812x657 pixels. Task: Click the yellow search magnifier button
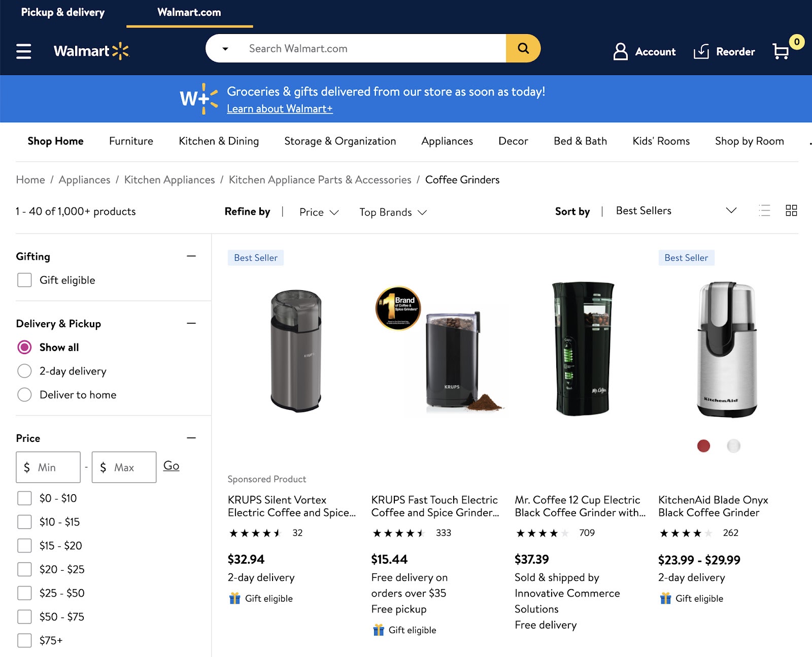523,48
